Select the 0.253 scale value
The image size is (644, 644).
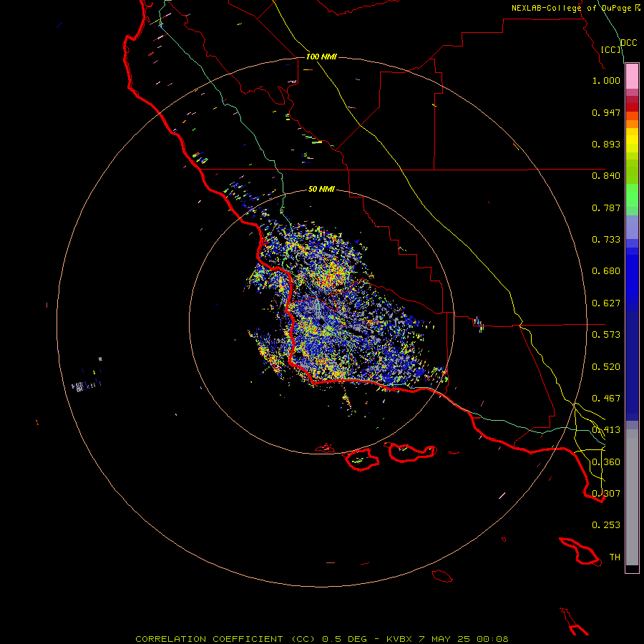(x=606, y=525)
